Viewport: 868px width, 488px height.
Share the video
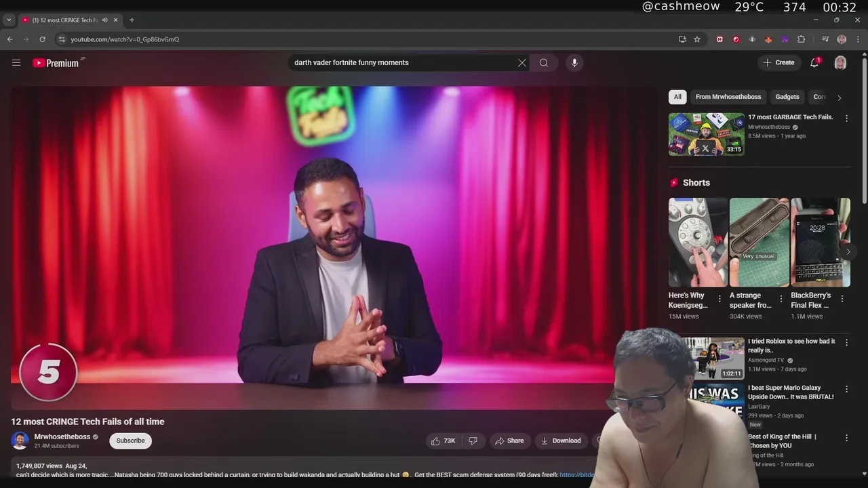point(509,441)
